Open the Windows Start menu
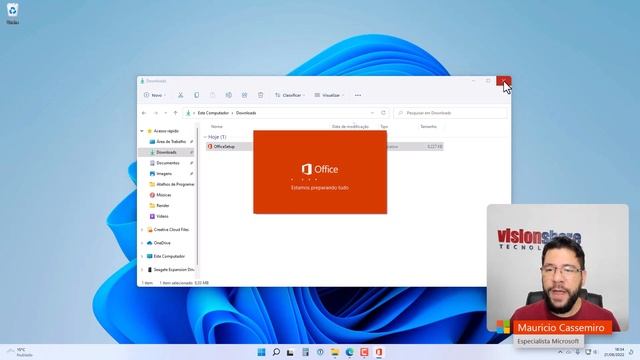This screenshot has height=360, width=640. tap(261, 352)
